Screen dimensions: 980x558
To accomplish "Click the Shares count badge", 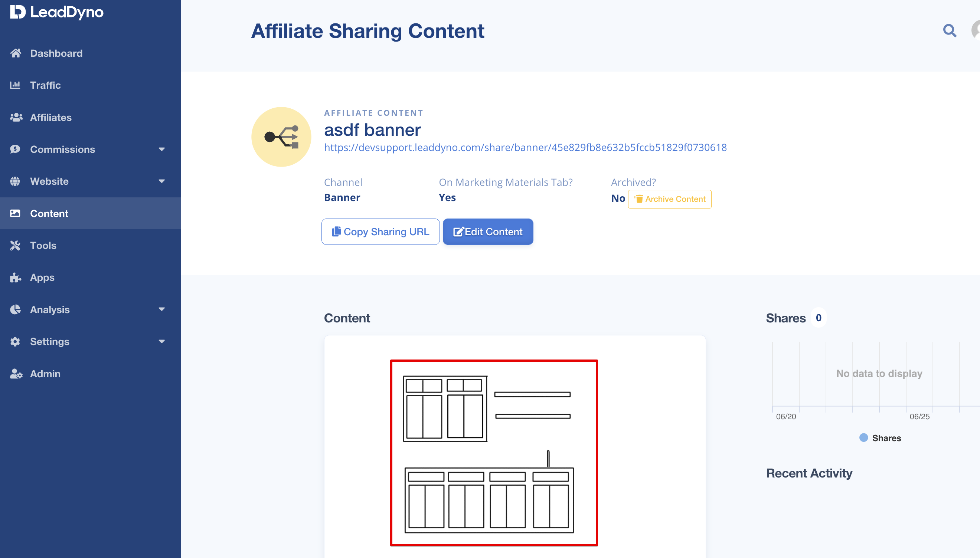I will 819,318.
